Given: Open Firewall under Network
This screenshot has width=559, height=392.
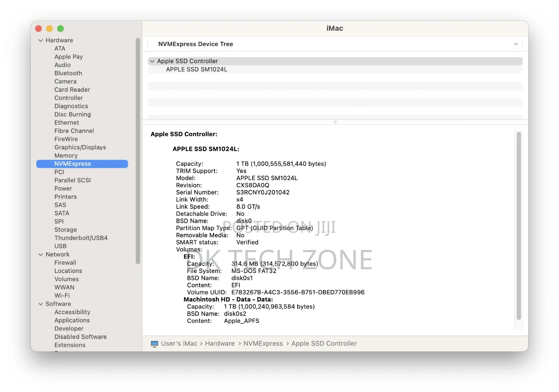Looking at the screenshot, I should [x=65, y=263].
